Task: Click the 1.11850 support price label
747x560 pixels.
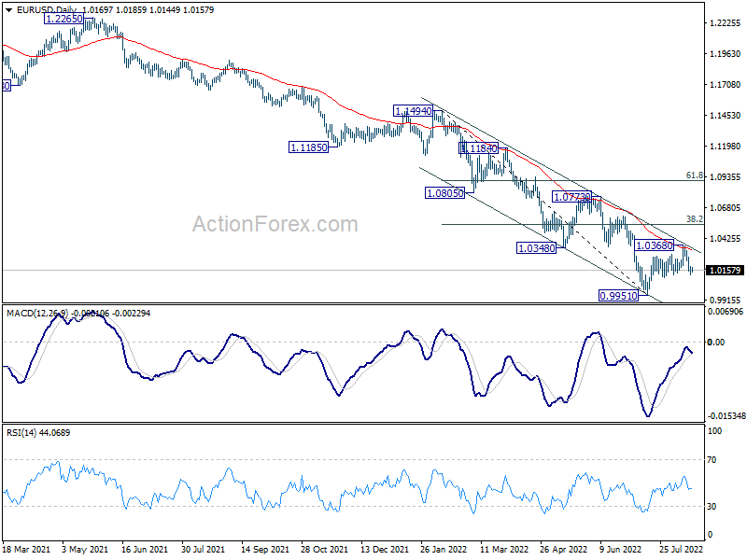Action: (308, 147)
